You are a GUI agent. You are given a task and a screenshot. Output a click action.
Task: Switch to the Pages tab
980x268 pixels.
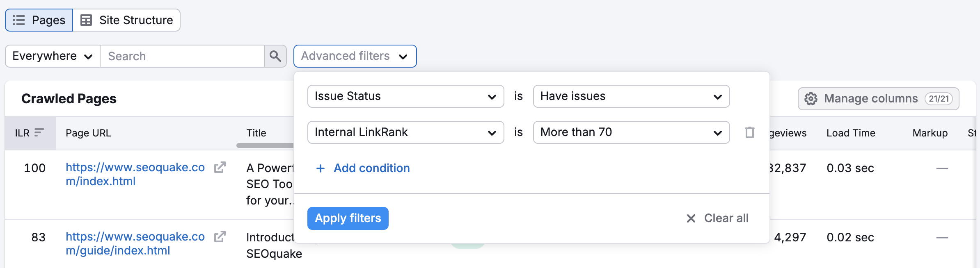(x=39, y=20)
